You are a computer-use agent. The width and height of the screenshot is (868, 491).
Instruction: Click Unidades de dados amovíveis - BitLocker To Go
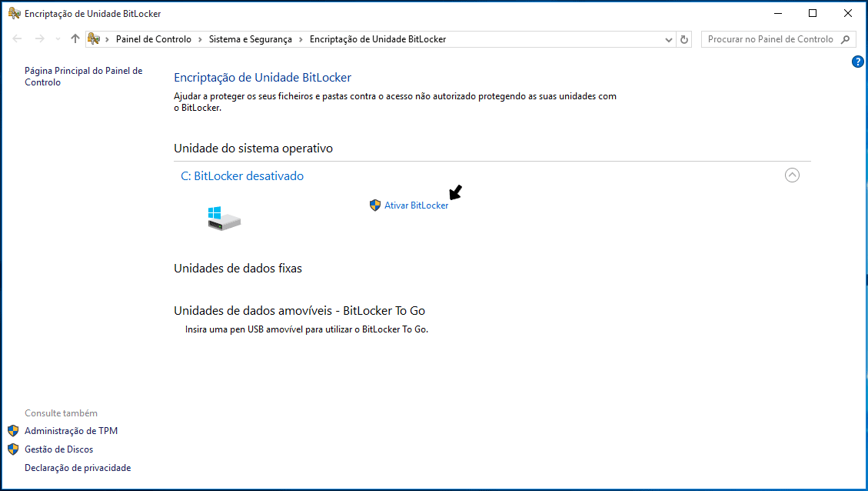(x=300, y=310)
